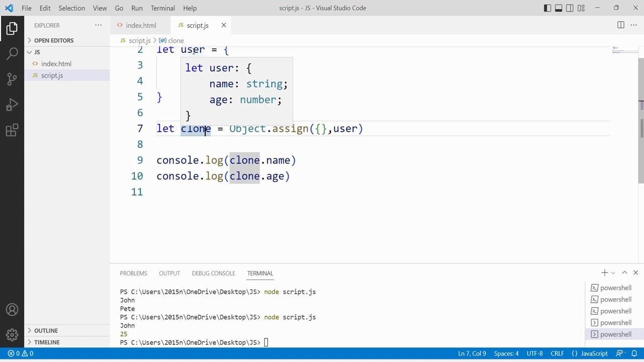Close the script.js tab

pos(223,25)
